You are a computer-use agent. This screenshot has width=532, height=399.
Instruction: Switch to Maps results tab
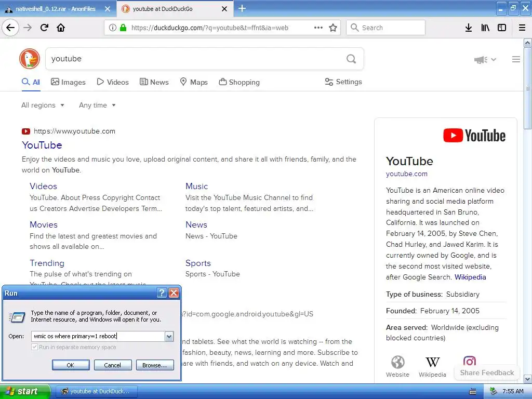point(194,82)
